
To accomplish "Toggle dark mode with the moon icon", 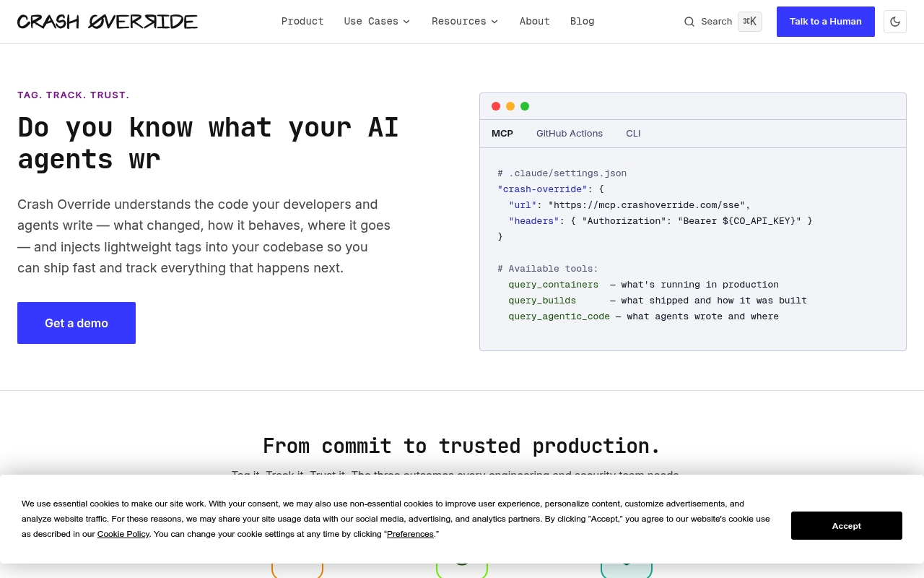I will (895, 22).
